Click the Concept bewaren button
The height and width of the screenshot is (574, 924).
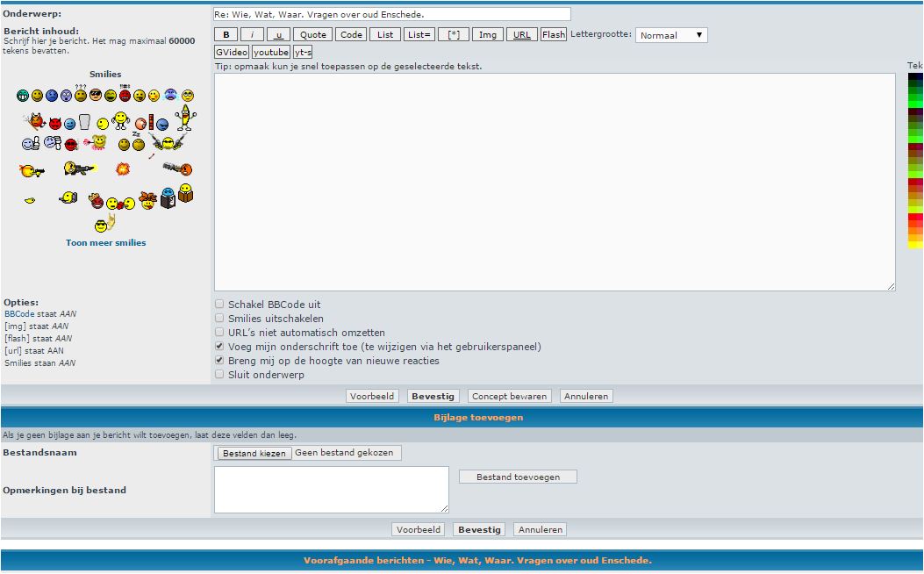click(x=509, y=396)
